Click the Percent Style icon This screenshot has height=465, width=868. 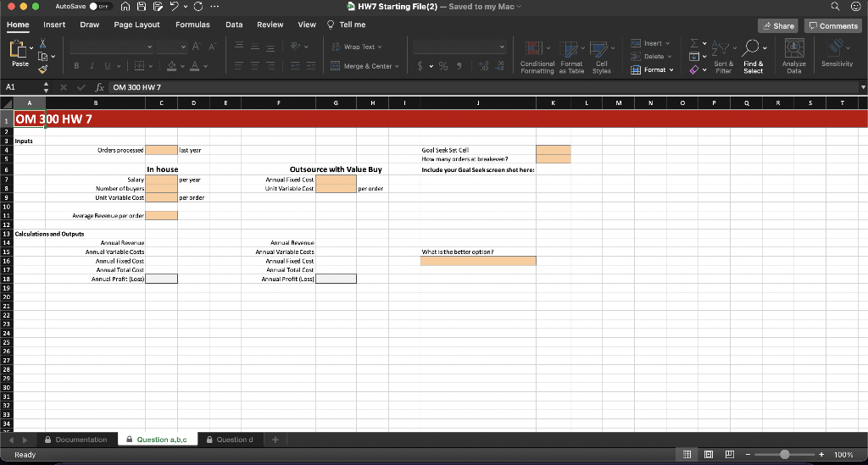(x=442, y=66)
